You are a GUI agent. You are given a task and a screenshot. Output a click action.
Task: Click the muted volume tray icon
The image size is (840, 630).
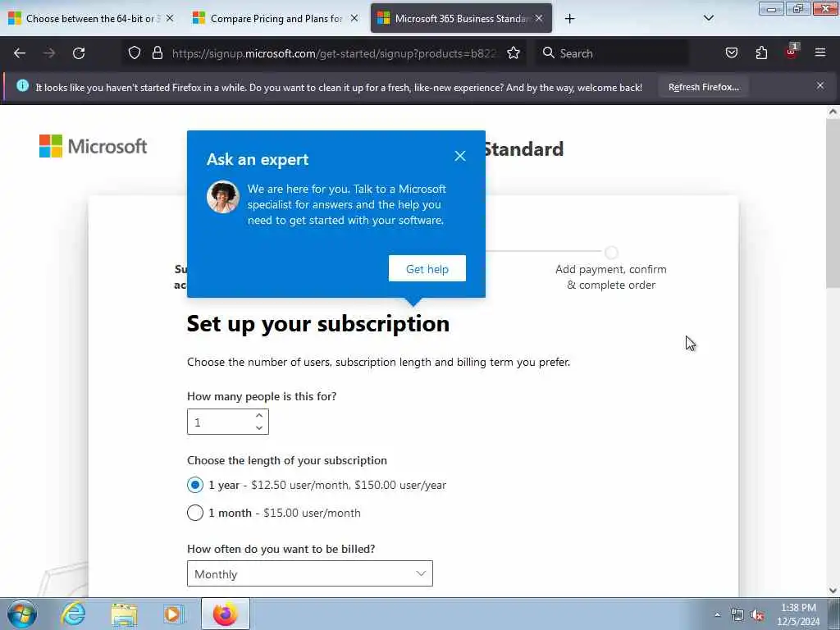(x=757, y=614)
